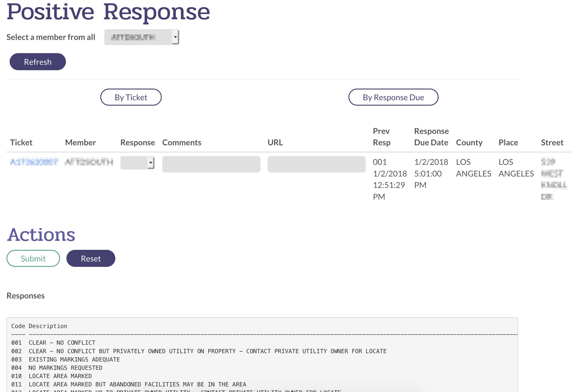Click the Member column header

(80, 142)
